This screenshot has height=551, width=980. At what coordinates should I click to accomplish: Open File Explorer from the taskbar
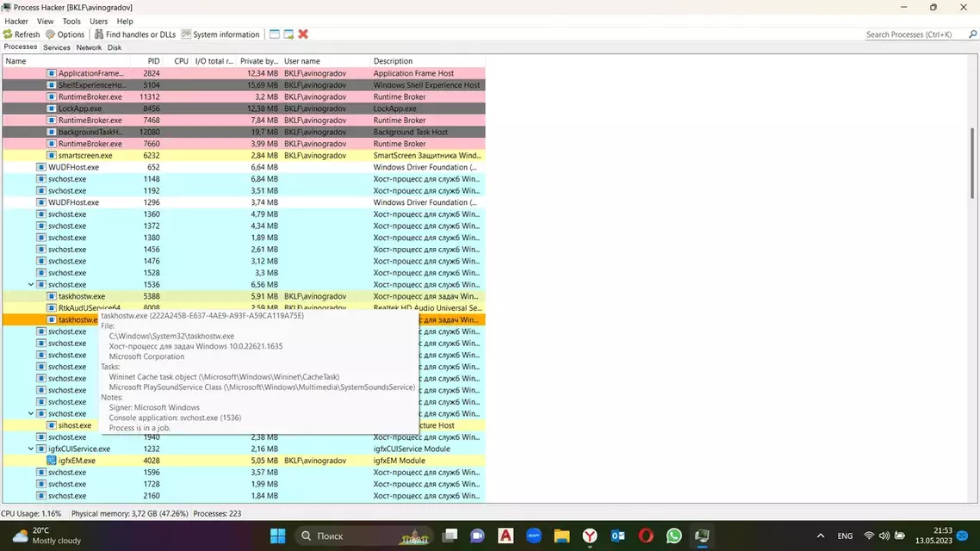click(x=561, y=536)
